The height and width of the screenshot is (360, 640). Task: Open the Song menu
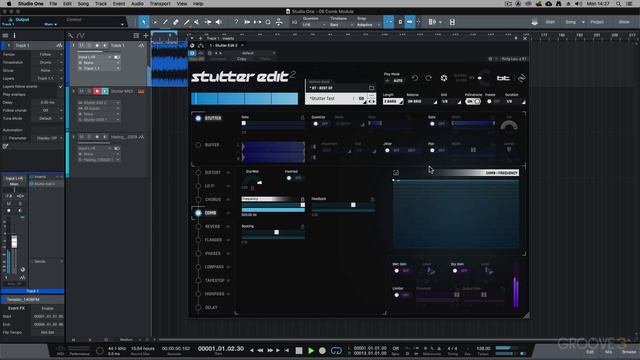[83, 4]
